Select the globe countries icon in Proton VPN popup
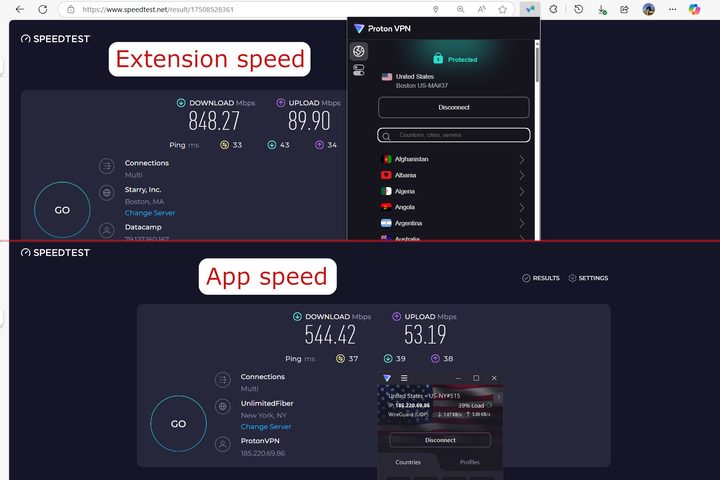The image size is (720, 480). pyautogui.click(x=359, y=51)
